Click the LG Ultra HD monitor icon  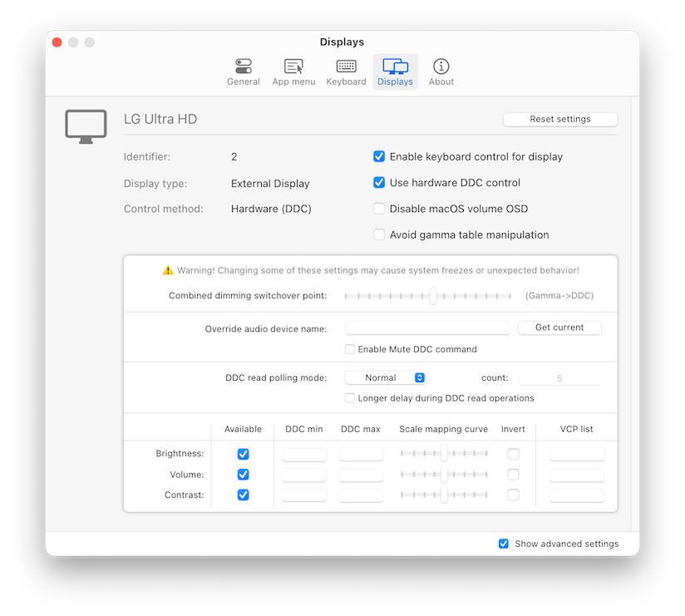pyautogui.click(x=86, y=125)
